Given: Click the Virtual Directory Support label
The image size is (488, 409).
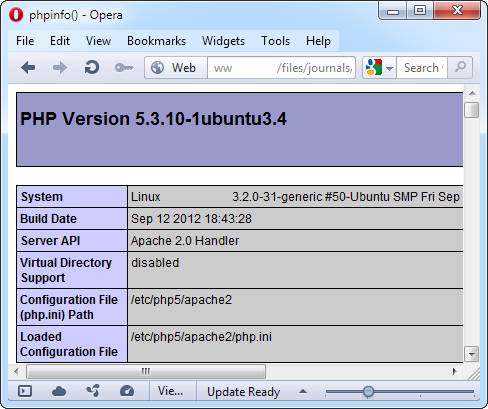Looking at the screenshot, I should tap(66, 270).
